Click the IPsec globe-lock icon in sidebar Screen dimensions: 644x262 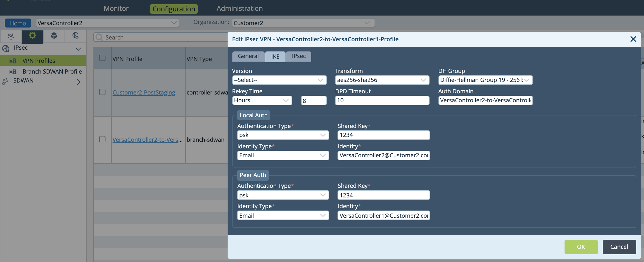[x=6, y=48]
